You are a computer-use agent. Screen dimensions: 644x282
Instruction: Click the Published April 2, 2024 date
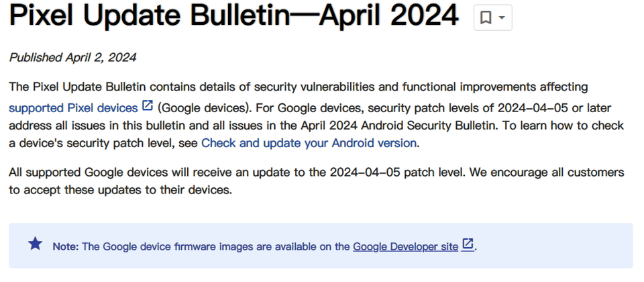(x=72, y=58)
